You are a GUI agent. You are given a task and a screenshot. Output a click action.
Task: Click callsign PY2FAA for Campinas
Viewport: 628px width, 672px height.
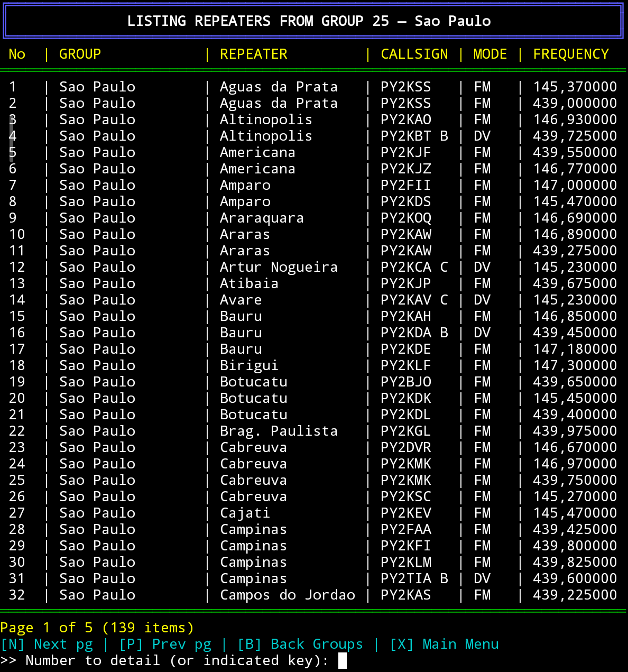coord(406,529)
